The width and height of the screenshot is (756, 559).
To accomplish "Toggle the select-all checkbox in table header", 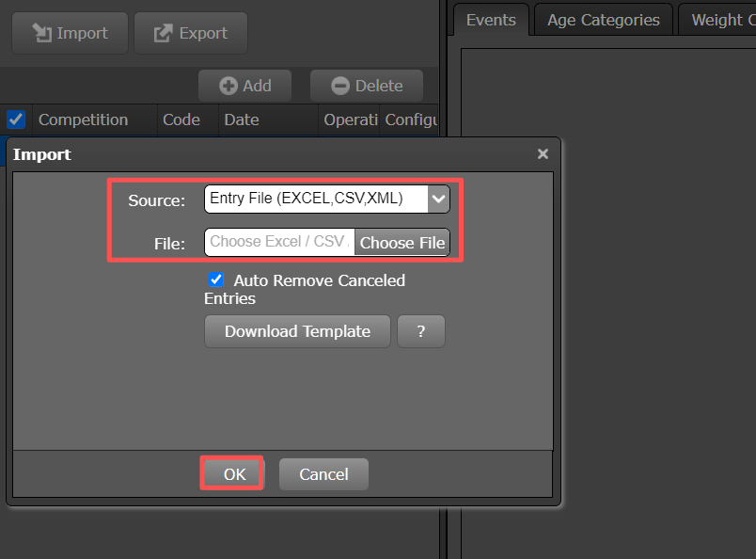I will 16,120.
